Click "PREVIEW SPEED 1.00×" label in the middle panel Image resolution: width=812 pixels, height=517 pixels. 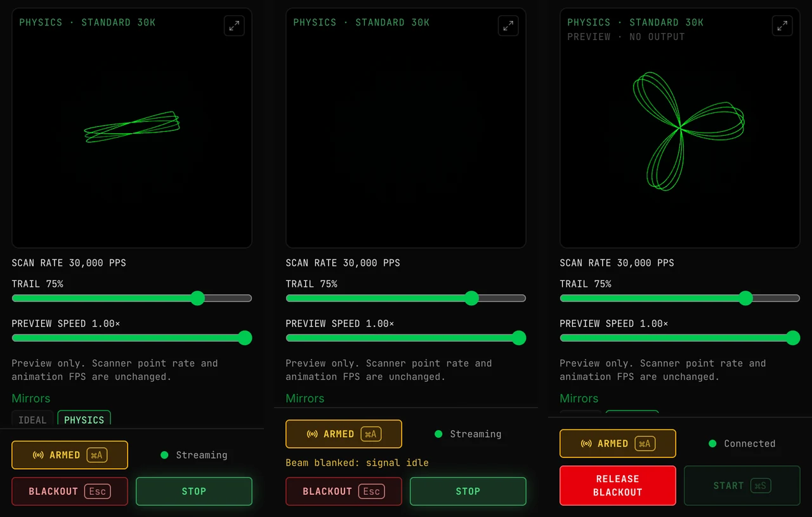point(340,324)
